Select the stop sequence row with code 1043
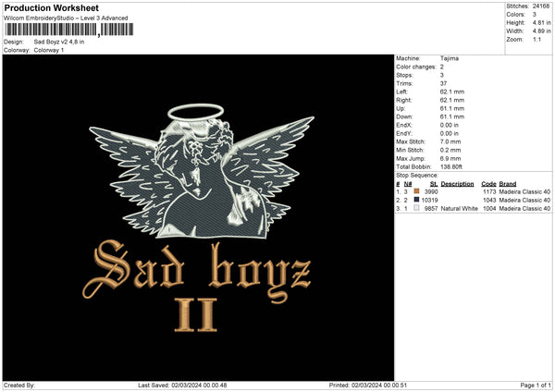Image resolution: width=555 pixels, height=392 pixels. pos(474,200)
